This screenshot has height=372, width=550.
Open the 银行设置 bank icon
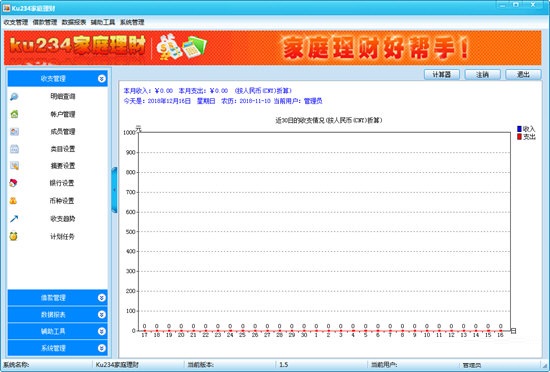[x=13, y=183]
